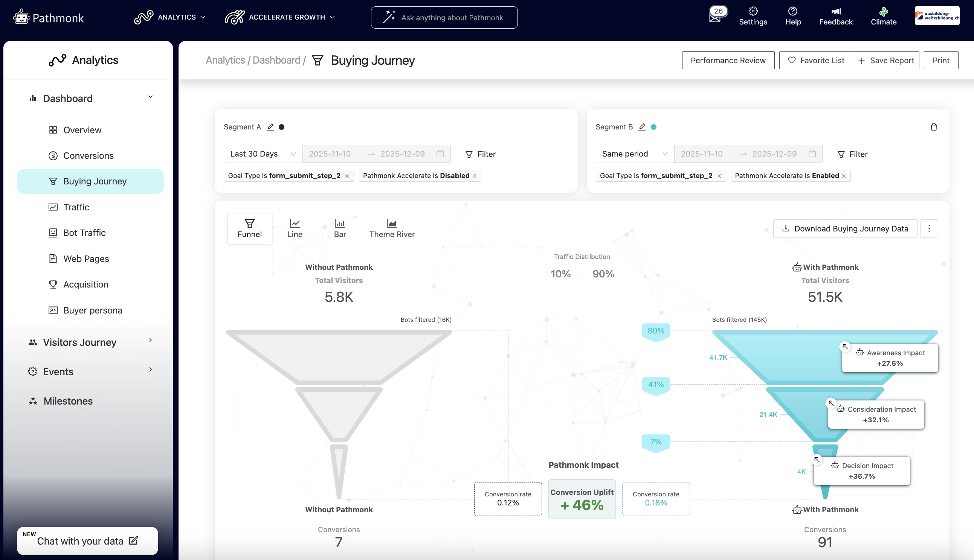Switch to the Bar chart tab
Screen dimensions: 974x560
click(x=340, y=228)
